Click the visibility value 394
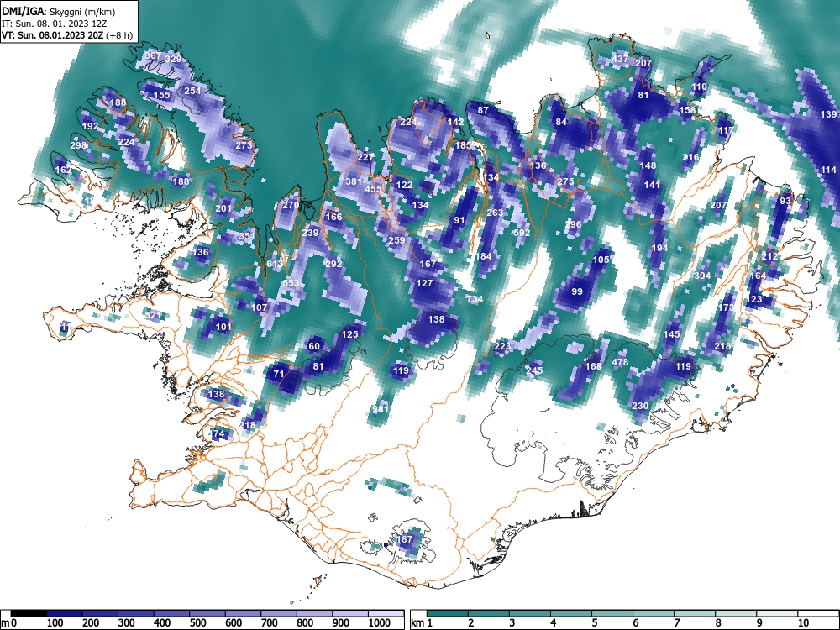The image size is (840, 630). point(702,276)
